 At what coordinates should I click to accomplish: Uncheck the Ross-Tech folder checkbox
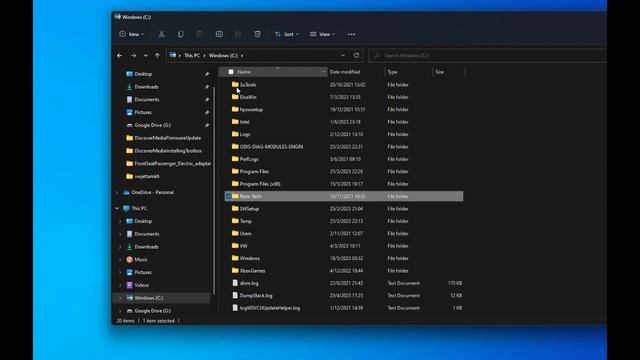(x=228, y=196)
